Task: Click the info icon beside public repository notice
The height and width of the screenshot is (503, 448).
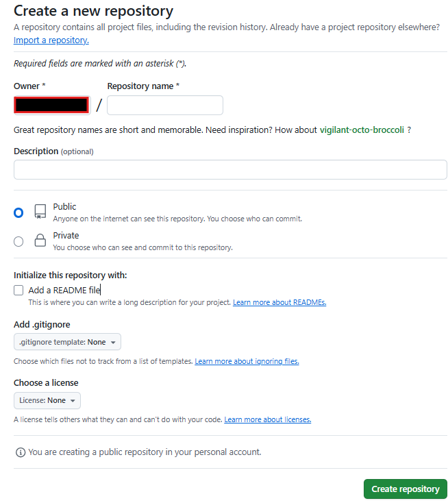Action: pyautogui.click(x=21, y=453)
